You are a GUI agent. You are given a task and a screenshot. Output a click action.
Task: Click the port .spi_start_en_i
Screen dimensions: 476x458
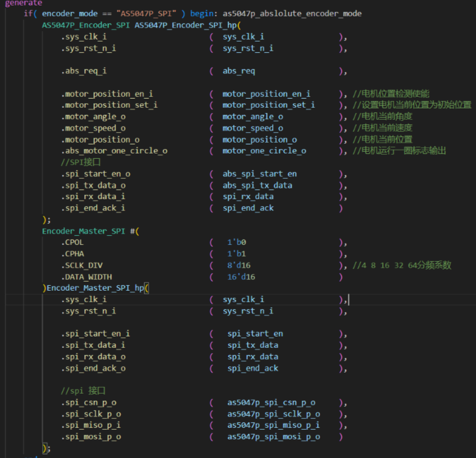(x=95, y=334)
